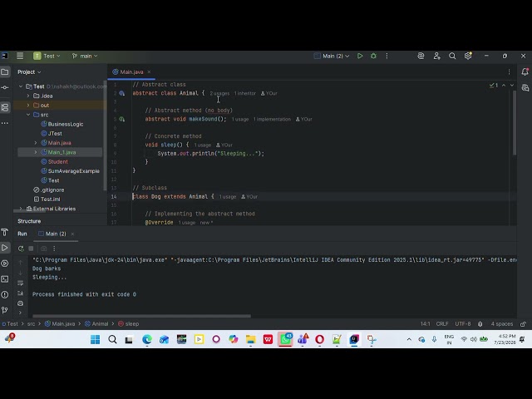
Task: Open the main hamburger menu
Action: pyautogui.click(x=20, y=56)
